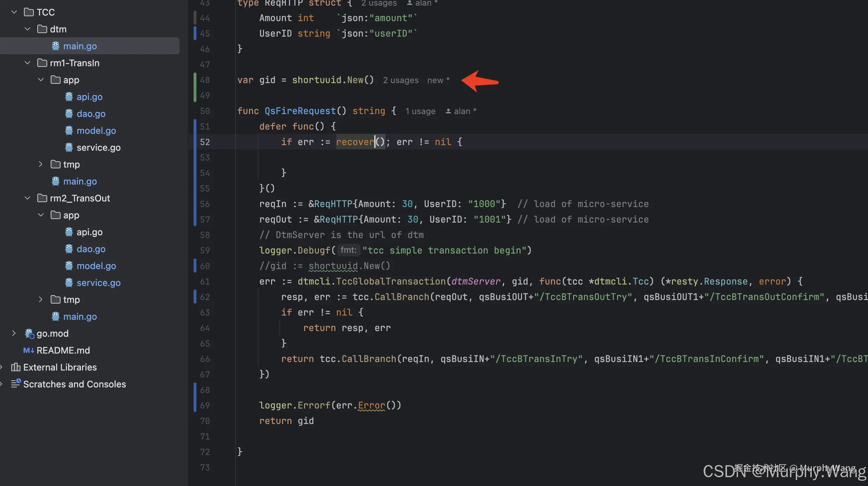Open model.go under rm2_TransOut app
Screen dimensions: 868x486
click(x=96, y=266)
